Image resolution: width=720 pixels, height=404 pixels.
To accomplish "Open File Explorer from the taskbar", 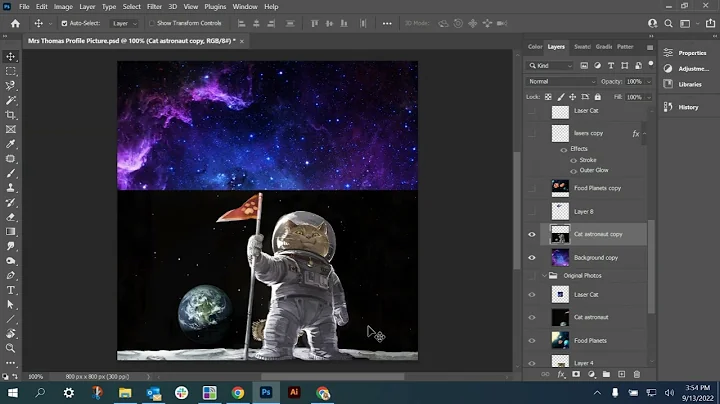I will click(125, 393).
